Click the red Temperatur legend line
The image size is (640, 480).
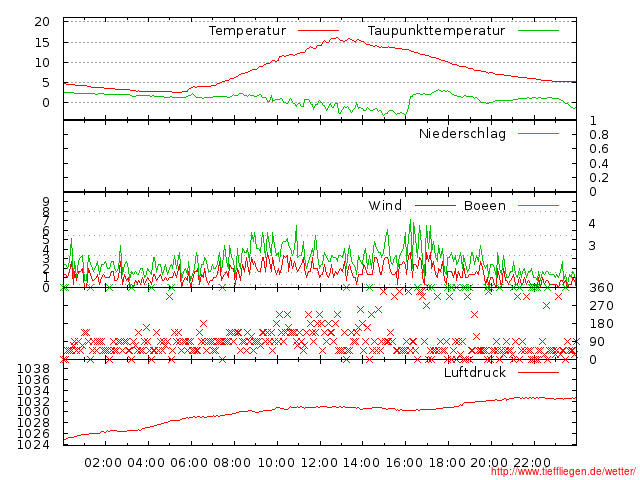[318, 31]
